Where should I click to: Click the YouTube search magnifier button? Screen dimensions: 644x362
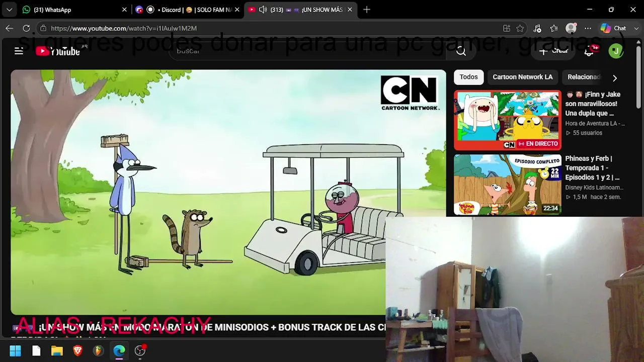pos(461,51)
